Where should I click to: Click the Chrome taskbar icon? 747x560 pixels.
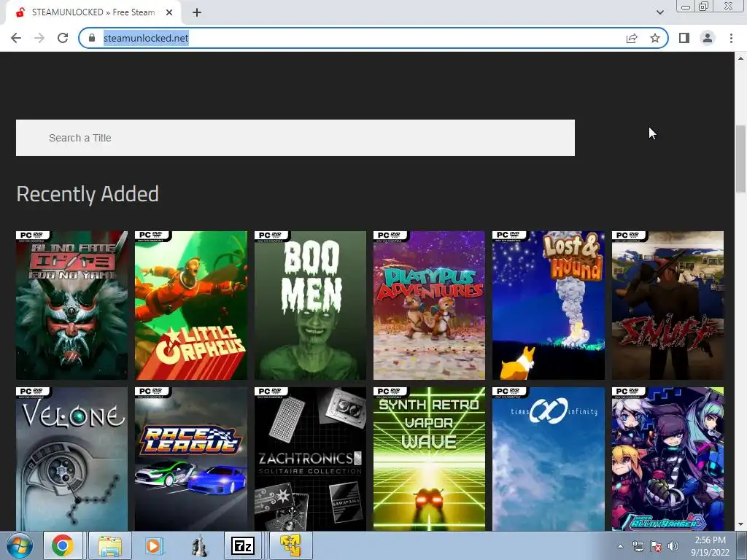pos(63,545)
